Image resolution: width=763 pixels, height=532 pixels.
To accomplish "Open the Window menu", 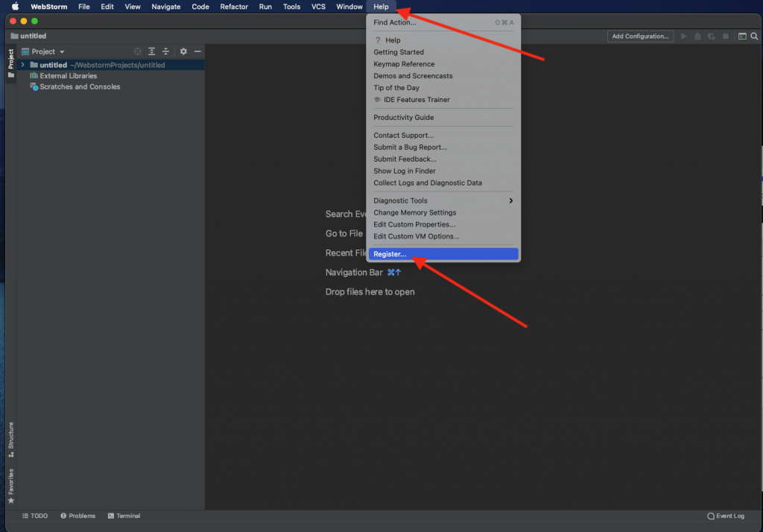I will click(349, 6).
